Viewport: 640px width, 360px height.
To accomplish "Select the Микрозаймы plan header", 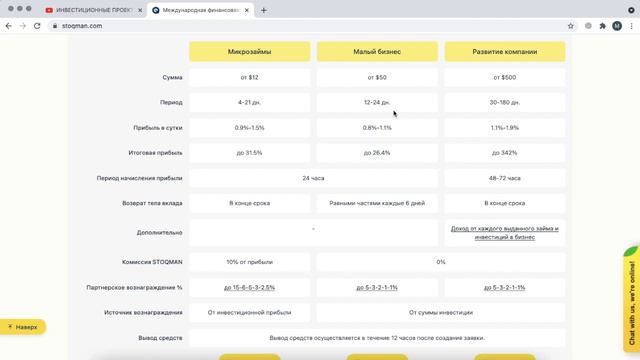I will (249, 51).
